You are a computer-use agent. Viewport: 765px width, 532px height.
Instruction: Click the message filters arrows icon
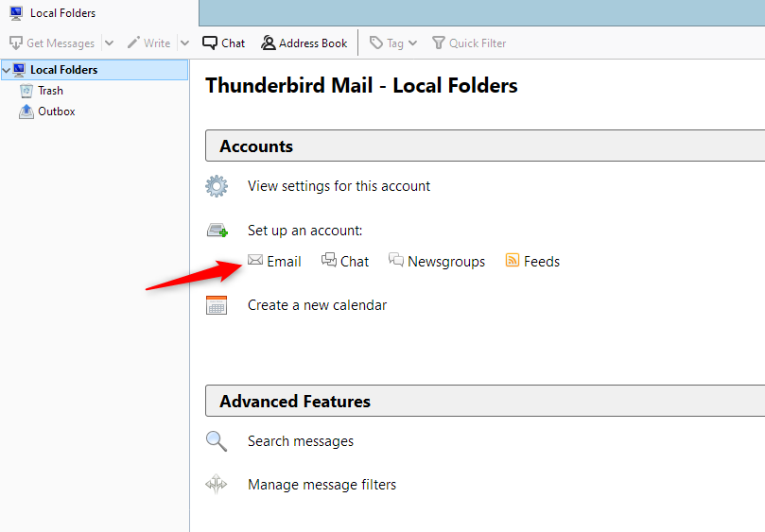(x=217, y=484)
